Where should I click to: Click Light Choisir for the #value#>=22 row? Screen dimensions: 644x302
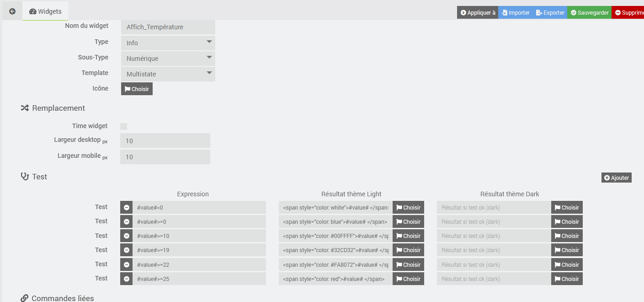(x=408, y=264)
